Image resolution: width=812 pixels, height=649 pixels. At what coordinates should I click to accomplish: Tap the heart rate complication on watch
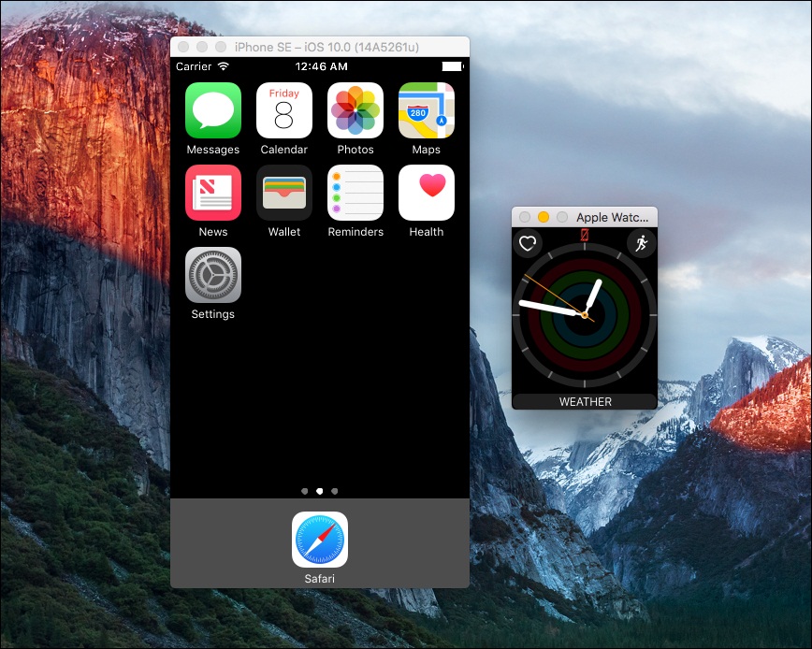coord(528,243)
